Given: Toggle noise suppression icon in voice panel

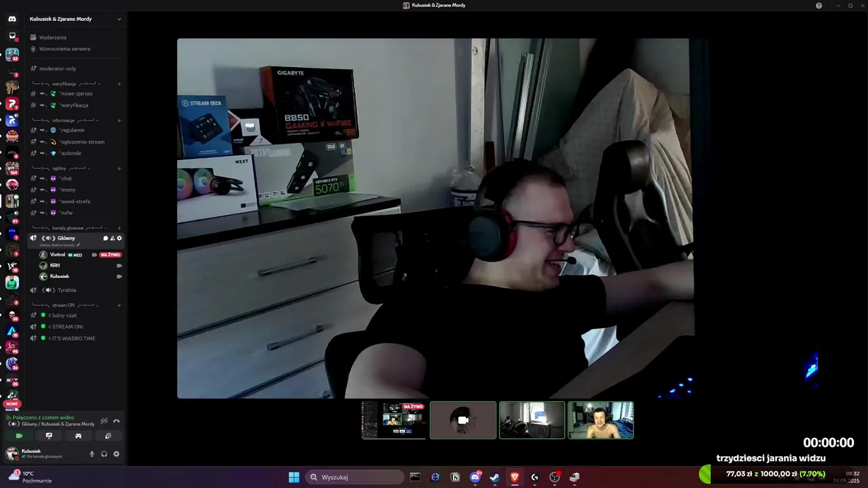Looking at the screenshot, I should (104, 421).
